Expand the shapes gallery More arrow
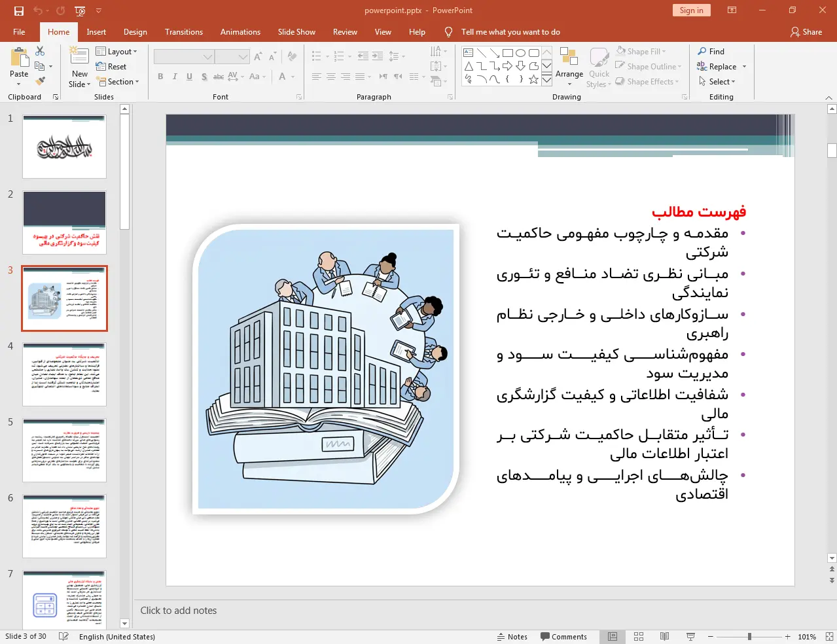This screenshot has width=837, height=644. coord(547,79)
